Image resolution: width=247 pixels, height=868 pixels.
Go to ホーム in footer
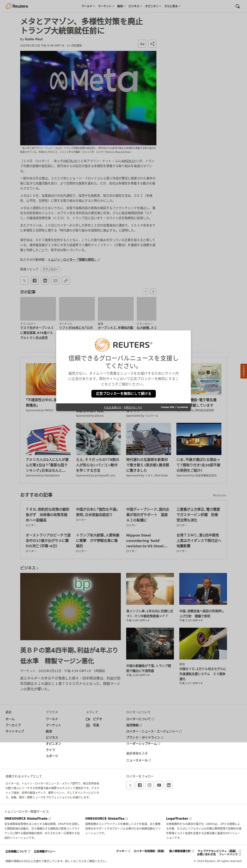click(x=10, y=719)
